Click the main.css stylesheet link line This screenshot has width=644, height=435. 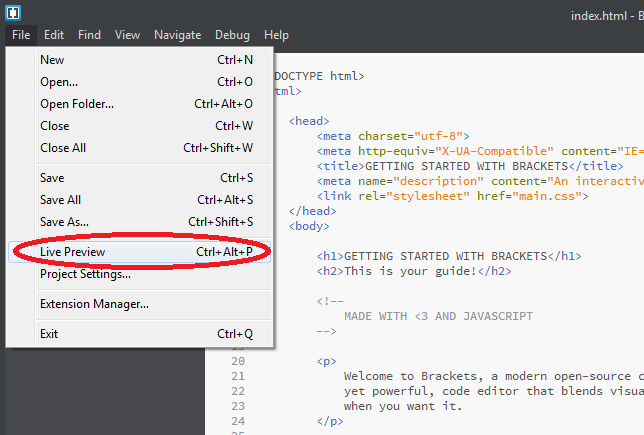(x=452, y=196)
